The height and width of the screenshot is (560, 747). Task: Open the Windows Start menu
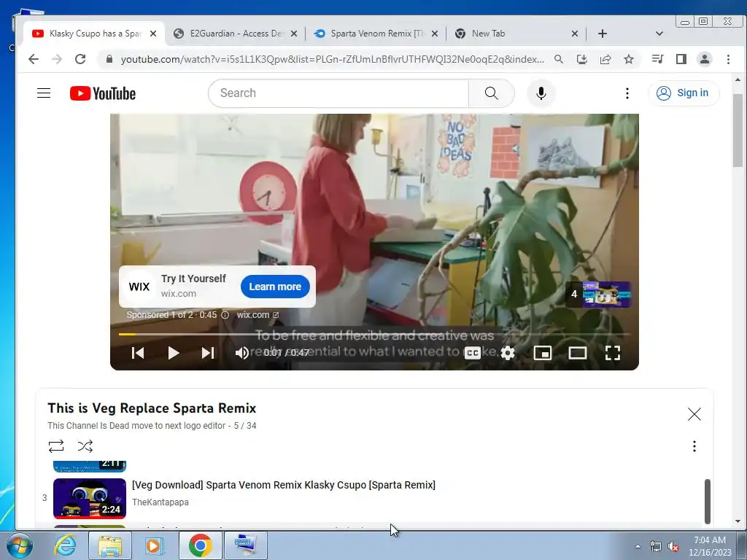(x=19, y=545)
